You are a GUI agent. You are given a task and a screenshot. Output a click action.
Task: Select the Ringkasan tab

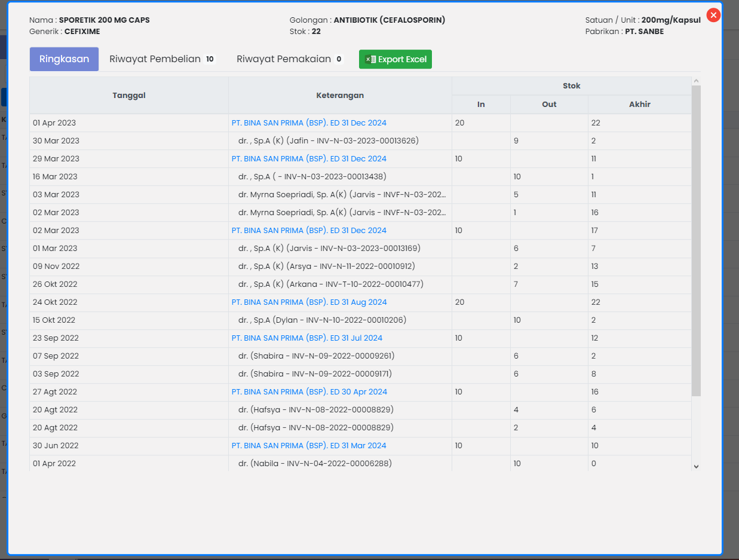pos(64,59)
